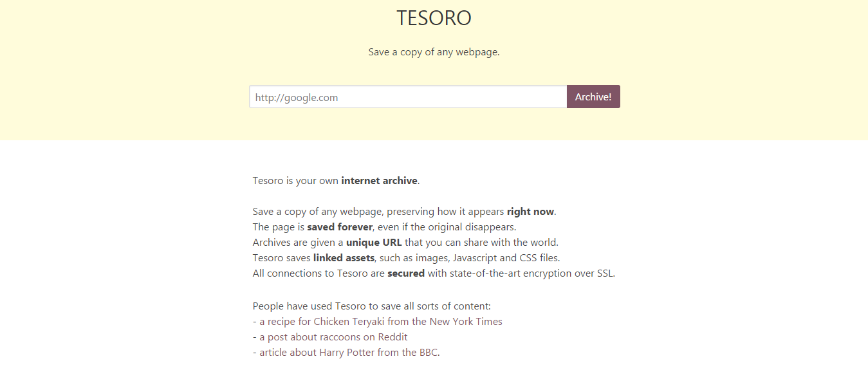Screen dimensions: 868x379
Task: Click the bold linked assets text
Action: pyautogui.click(x=344, y=257)
